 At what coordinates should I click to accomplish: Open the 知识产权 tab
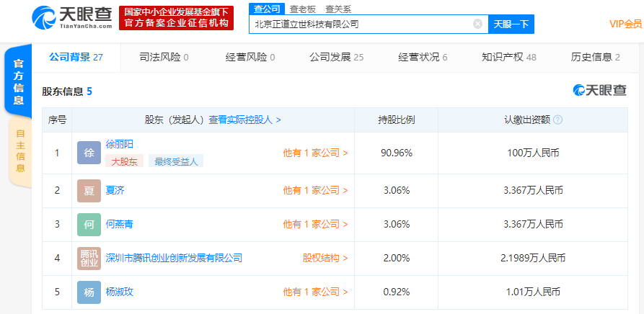pos(508,58)
